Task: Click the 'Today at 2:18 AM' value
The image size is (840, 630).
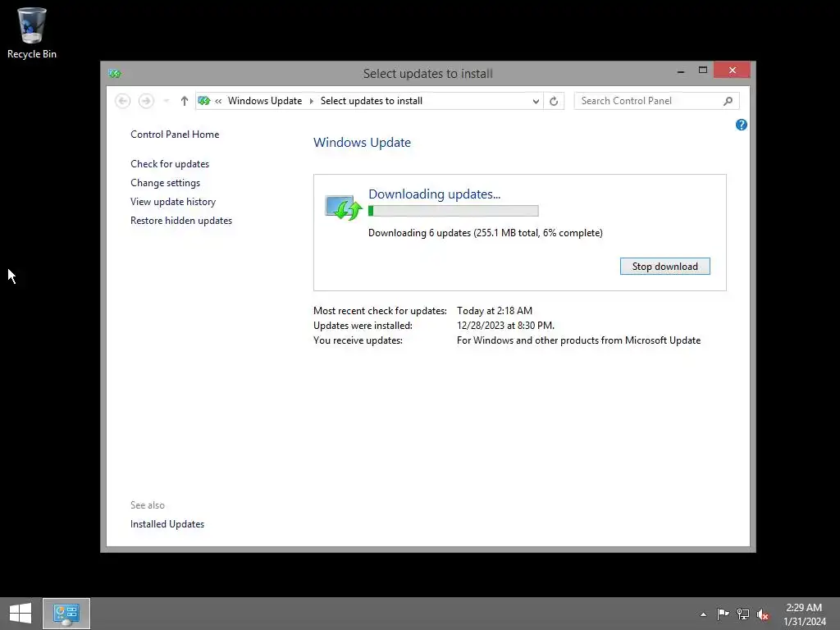Action: pos(495,311)
